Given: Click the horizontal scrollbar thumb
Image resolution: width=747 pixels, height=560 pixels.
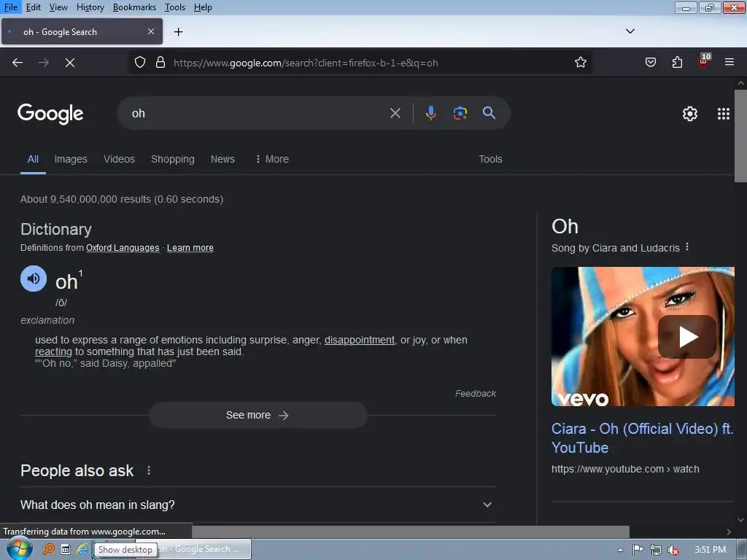Looking at the screenshot, I should pos(411,532).
